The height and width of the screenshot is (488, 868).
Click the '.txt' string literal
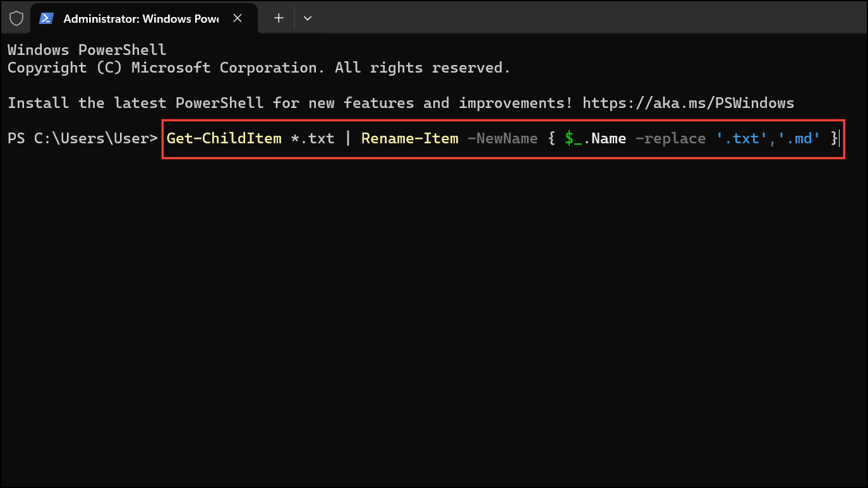742,138
